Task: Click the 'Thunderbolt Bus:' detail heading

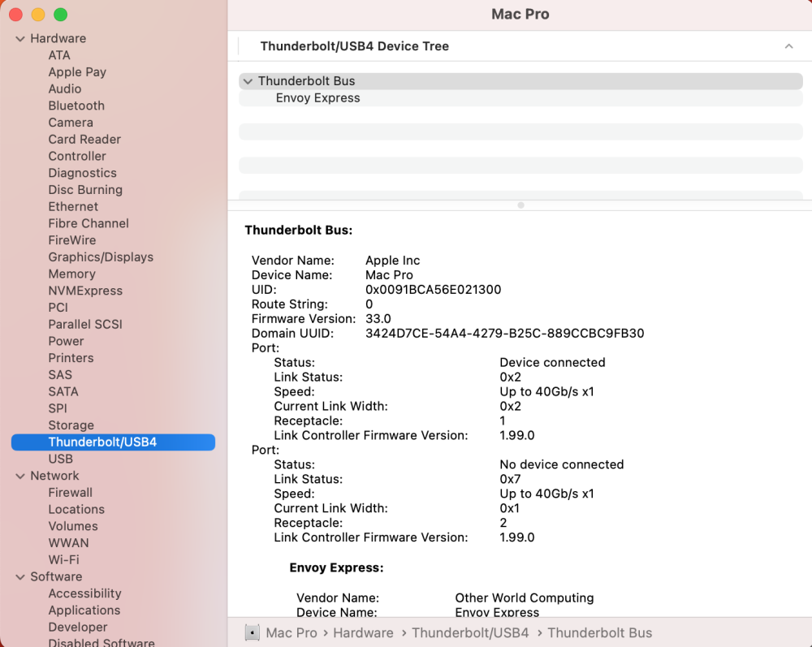Action: [x=298, y=230]
